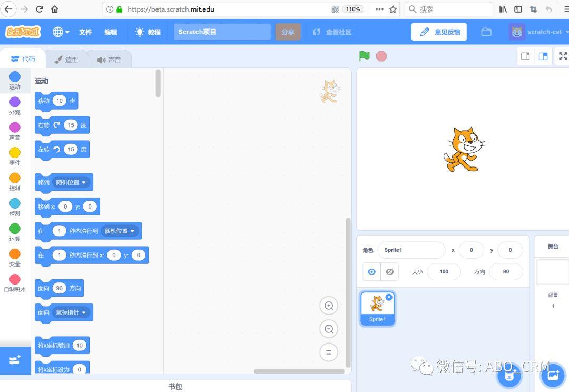Switch to the 代码 code tab
This screenshot has width=569, height=392.
click(x=23, y=59)
